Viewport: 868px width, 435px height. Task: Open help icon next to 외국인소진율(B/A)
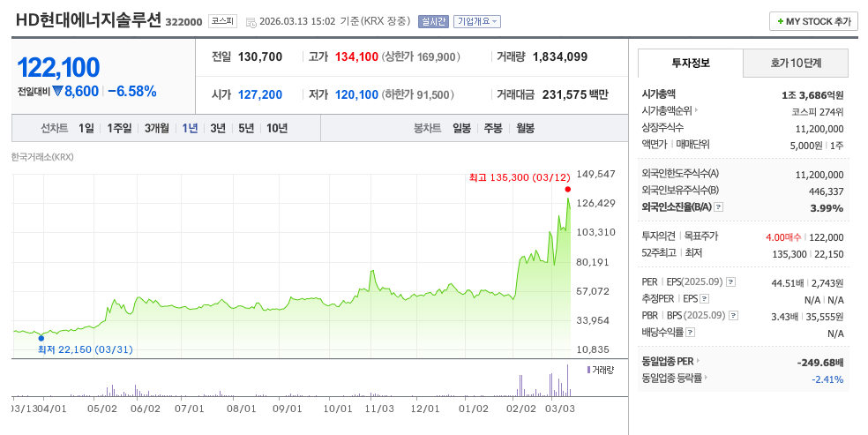pyautogui.click(x=719, y=207)
